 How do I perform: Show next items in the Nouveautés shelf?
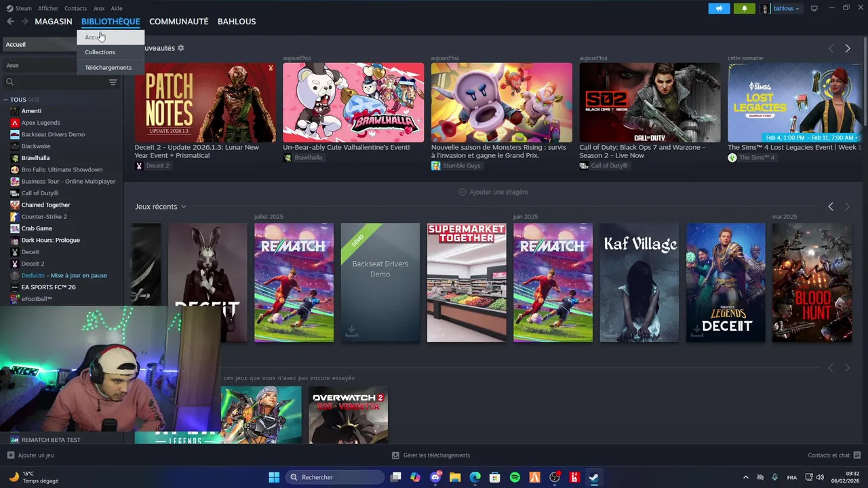click(847, 48)
